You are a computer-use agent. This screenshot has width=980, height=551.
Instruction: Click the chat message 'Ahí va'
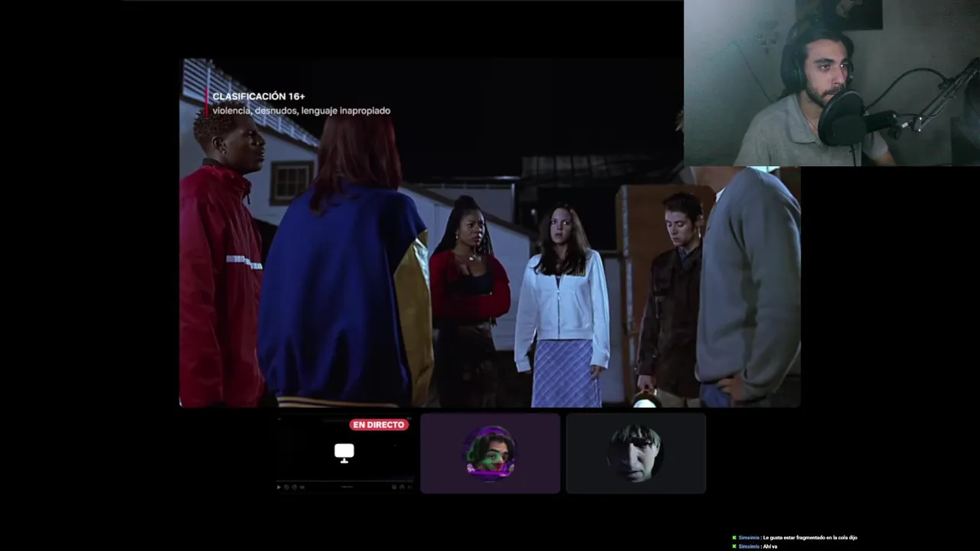click(769, 546)
